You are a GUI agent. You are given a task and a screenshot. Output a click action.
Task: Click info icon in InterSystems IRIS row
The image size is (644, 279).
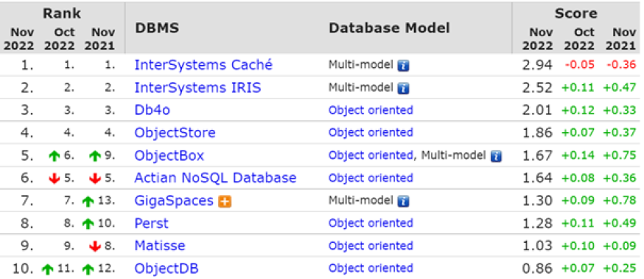403,88
